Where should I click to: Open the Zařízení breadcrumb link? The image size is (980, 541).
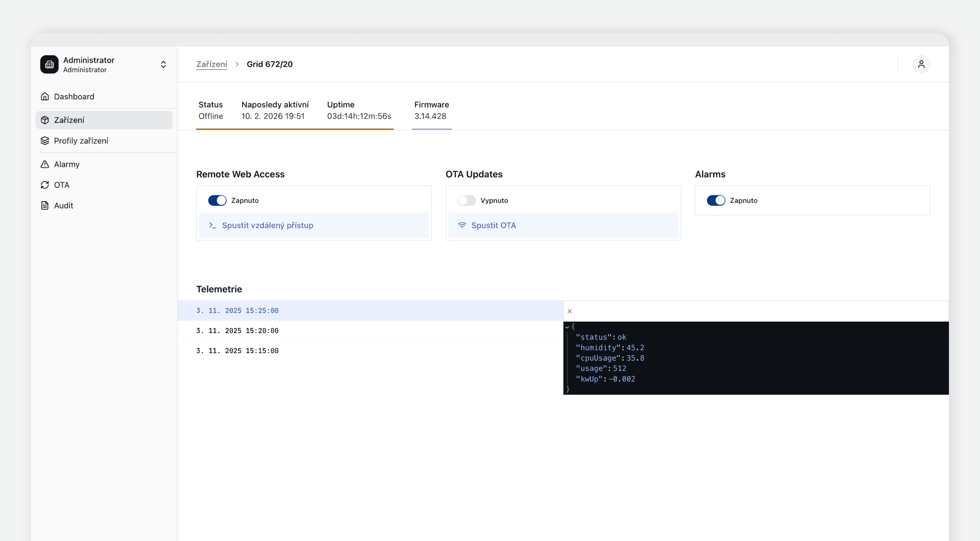coord(211,64)
